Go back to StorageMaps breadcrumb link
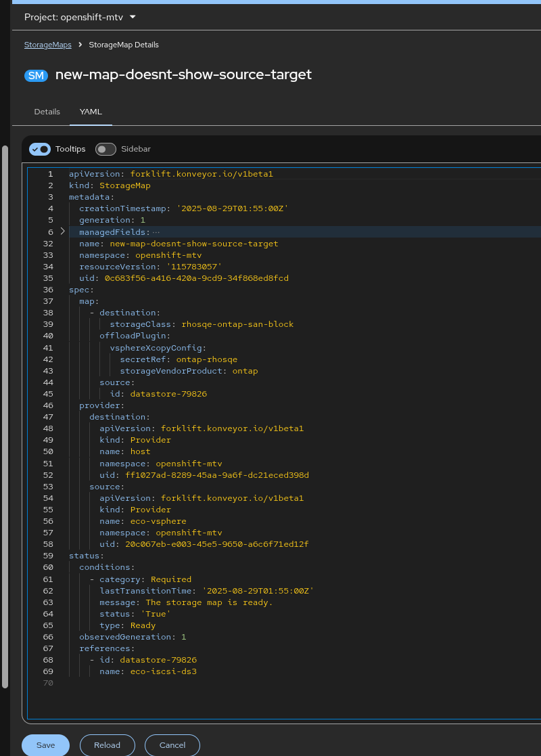 (x=47, y=45)
